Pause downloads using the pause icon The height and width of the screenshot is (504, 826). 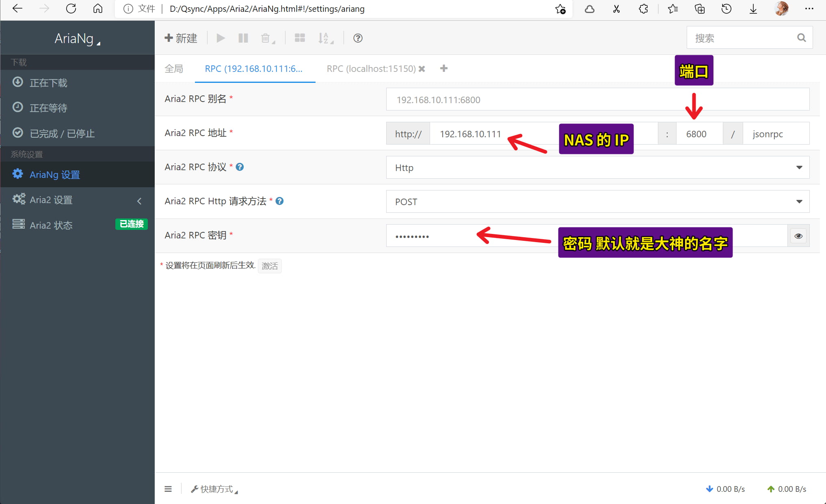click(243, 38)
